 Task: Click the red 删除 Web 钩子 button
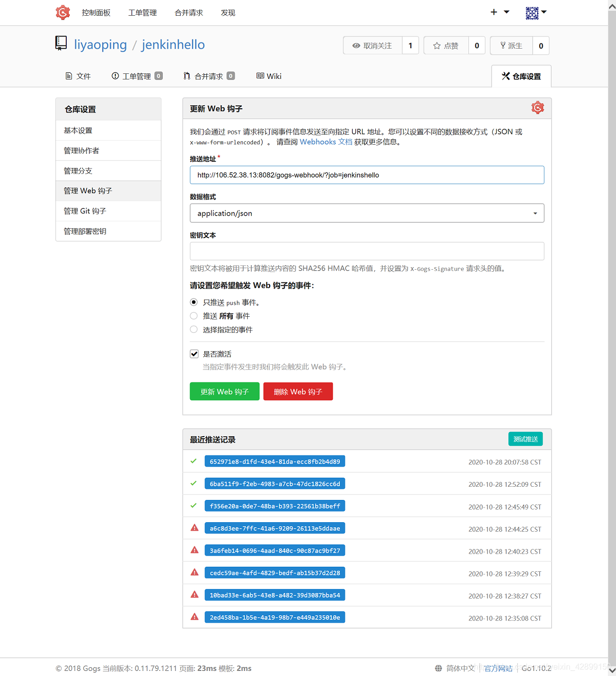298,392
